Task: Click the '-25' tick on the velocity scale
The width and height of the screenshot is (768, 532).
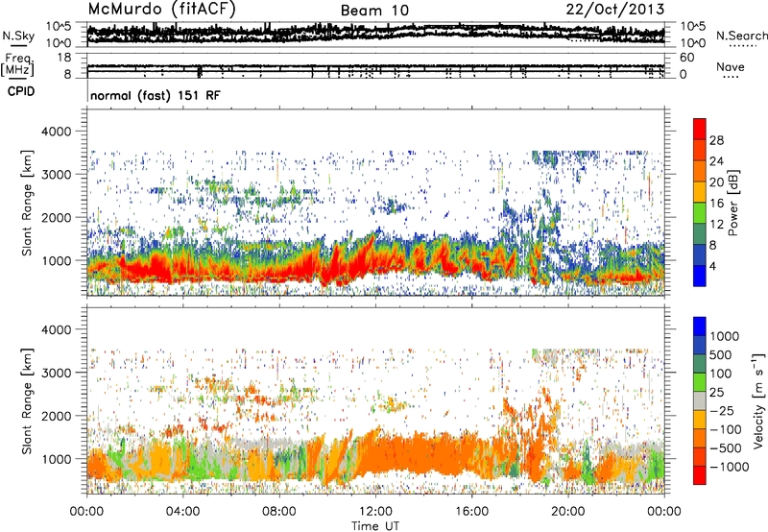Action: (x=722, y=410)
